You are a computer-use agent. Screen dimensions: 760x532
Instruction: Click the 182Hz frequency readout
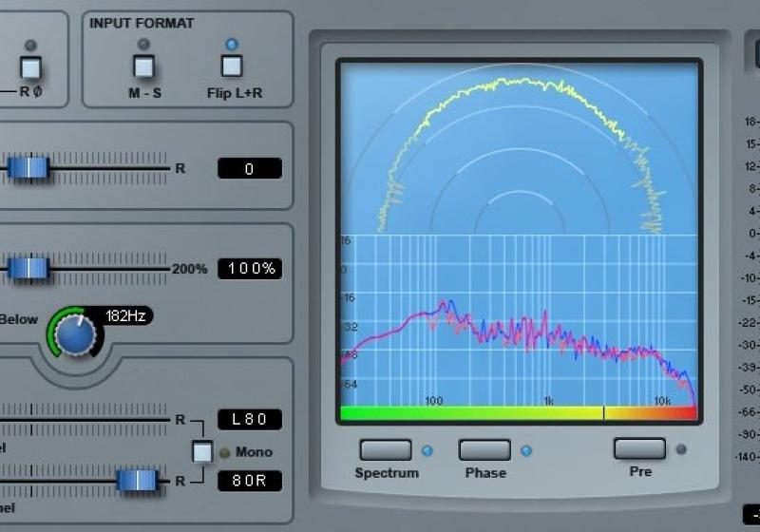tap(125, 316)
